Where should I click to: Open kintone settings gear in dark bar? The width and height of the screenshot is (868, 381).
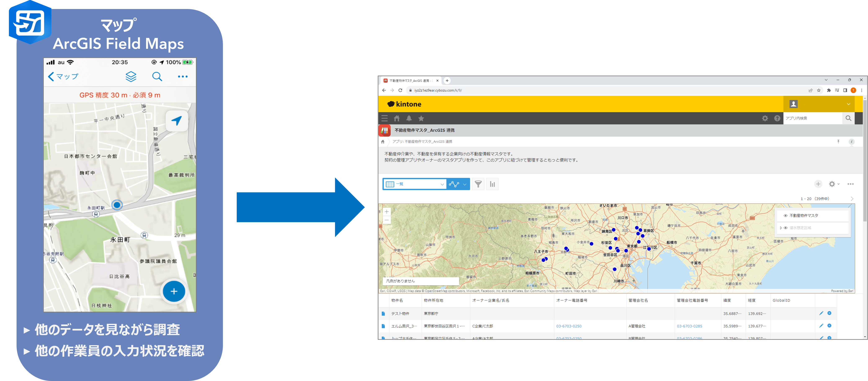tap(765, 118)
